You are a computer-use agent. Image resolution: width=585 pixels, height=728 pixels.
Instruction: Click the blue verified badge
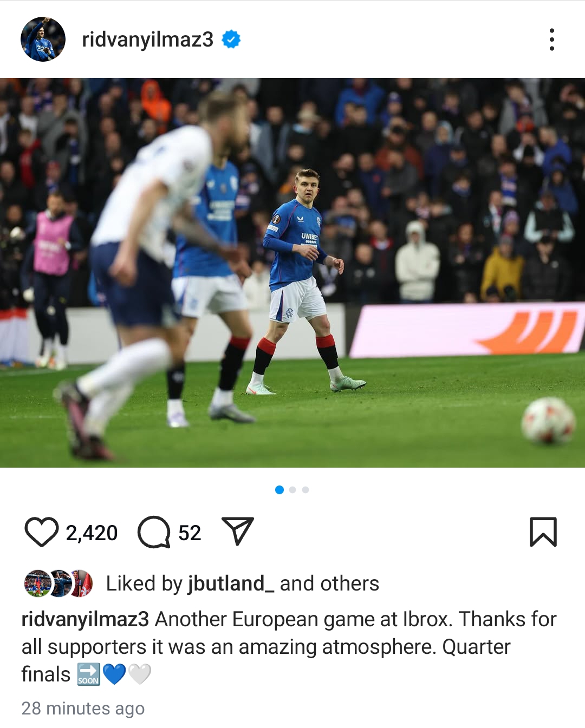tap(231, 40)
